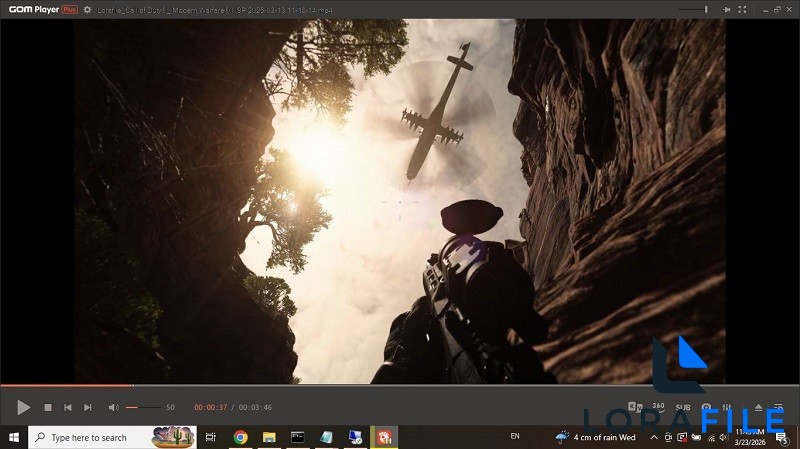This screenshot has width=800, height=449.
Task: Open the taskbar clock and date
Action: (750, 437)
